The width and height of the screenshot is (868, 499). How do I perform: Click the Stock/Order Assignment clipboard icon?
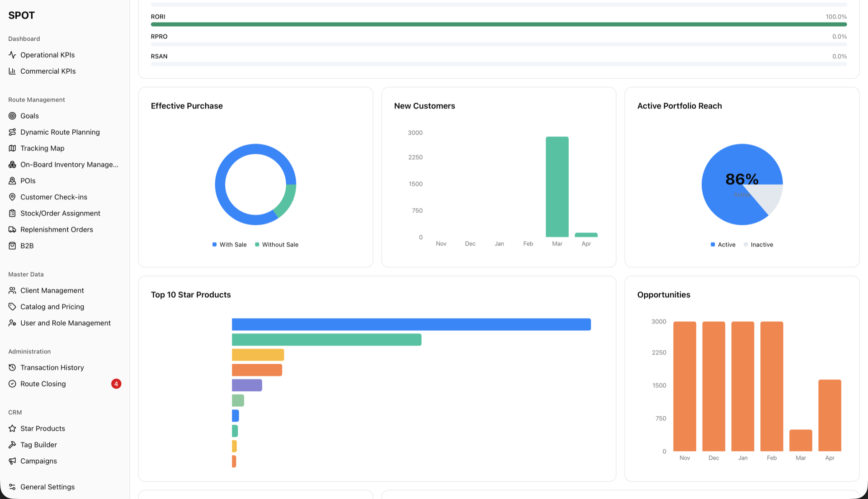pos(12,214)
